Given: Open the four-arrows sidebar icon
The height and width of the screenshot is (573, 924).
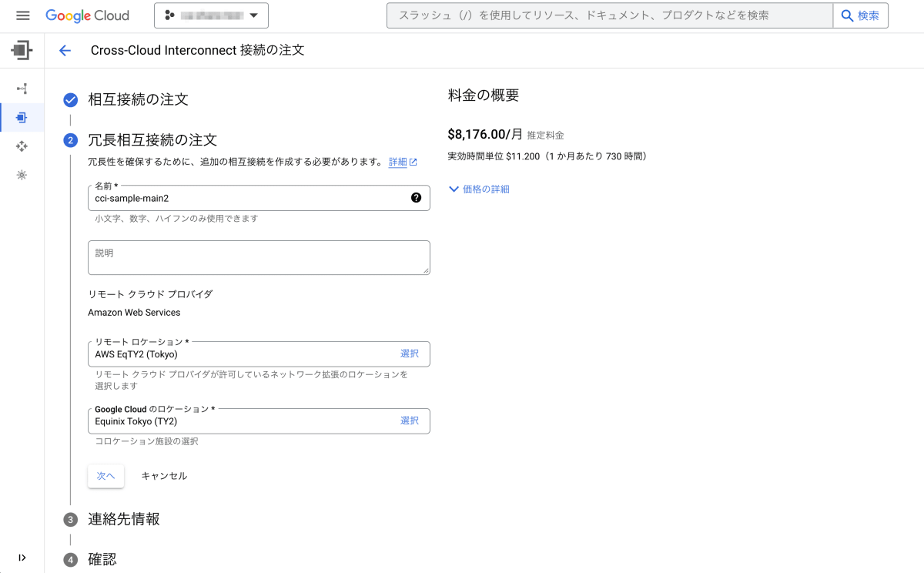Looking at the screenshot, I should pyautogui.click(x=22, y=146).
